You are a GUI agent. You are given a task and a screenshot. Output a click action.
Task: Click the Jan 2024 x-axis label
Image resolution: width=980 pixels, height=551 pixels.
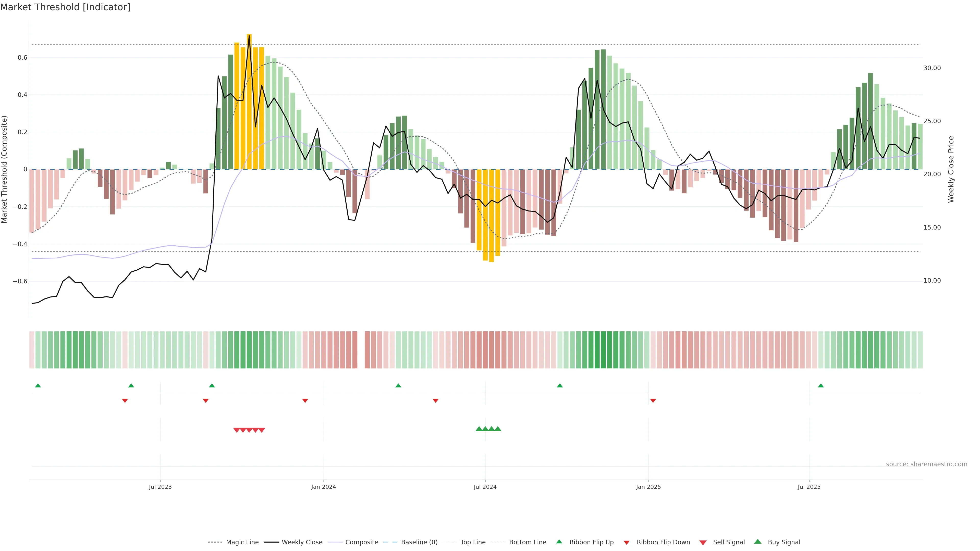tap(323, 487)
